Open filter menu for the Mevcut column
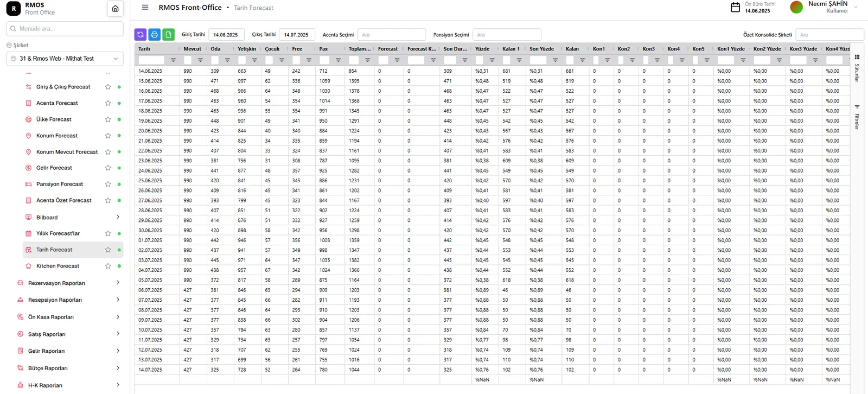Image resolution: width=868 pixels, height=394 pixels. [x=200, y=60]
